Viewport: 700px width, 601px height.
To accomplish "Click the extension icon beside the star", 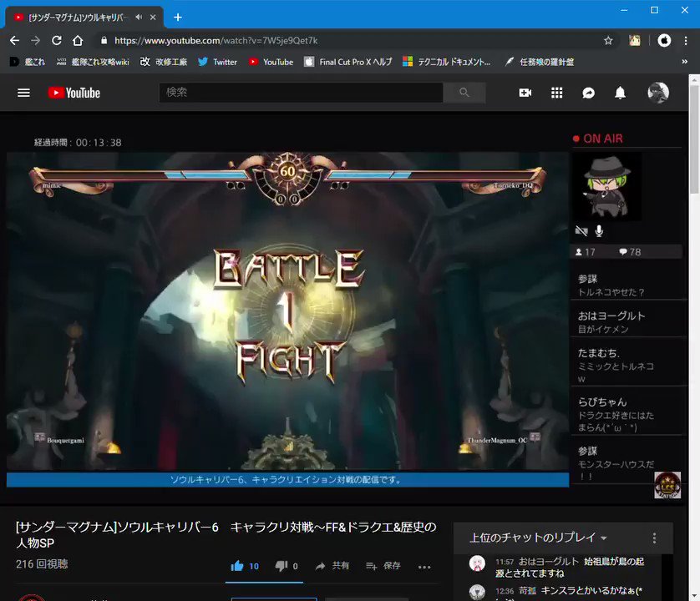I will pyautogui.click(x=634, y=41).
